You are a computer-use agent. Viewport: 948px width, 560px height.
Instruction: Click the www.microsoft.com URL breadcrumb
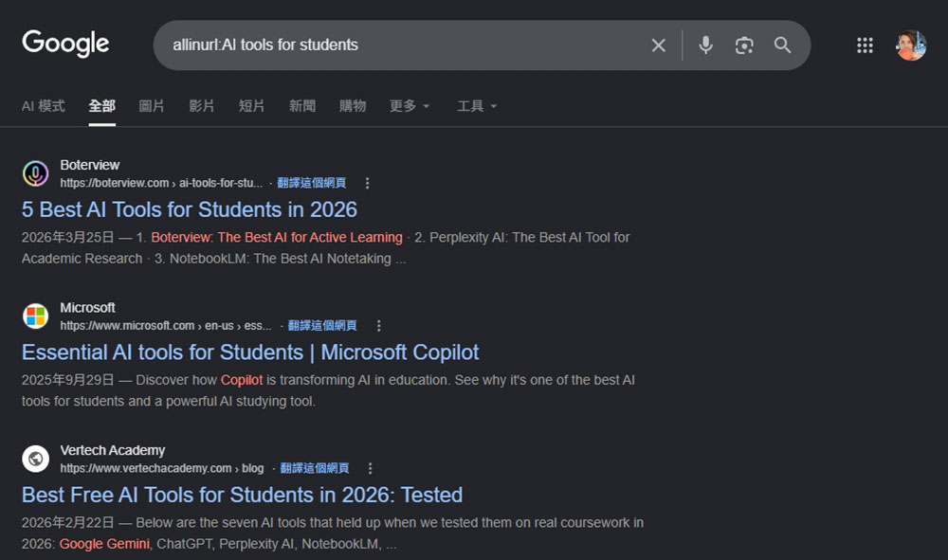[166, 326]
